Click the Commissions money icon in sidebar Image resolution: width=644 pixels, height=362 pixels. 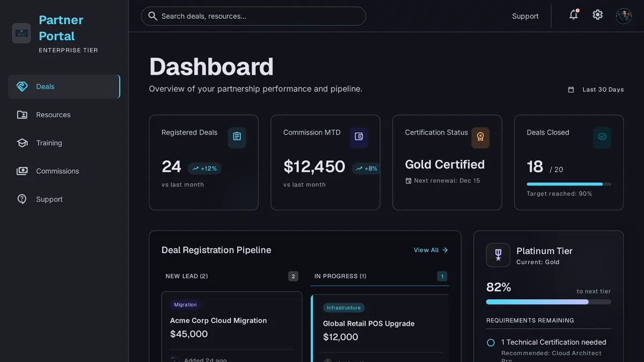pyautogui.click(x=22, y=171)
